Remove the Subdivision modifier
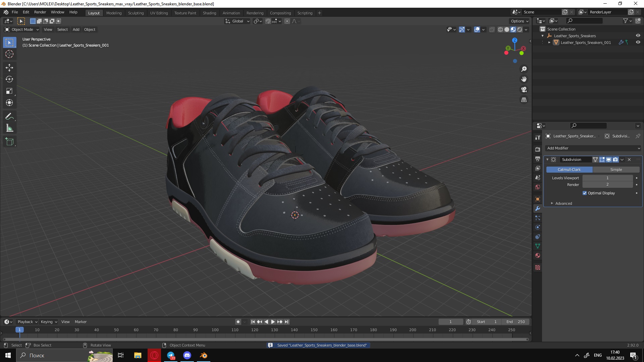The image size is (644, 362). pos(629,160)
